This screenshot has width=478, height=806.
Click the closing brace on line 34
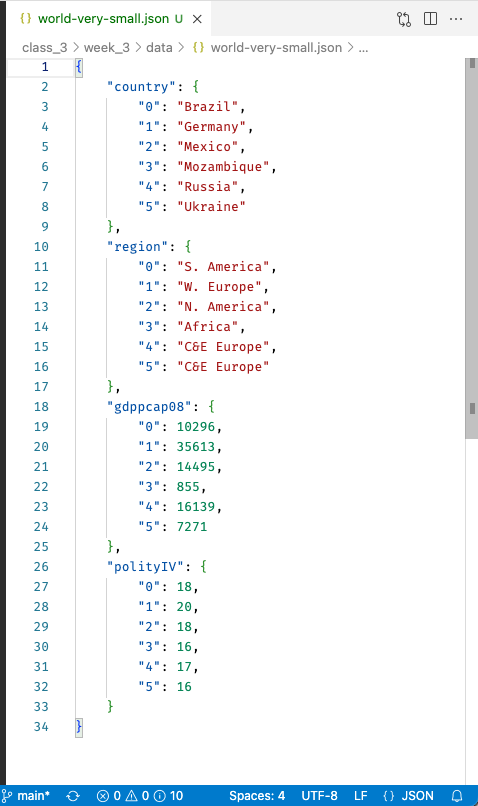(79, 726)
